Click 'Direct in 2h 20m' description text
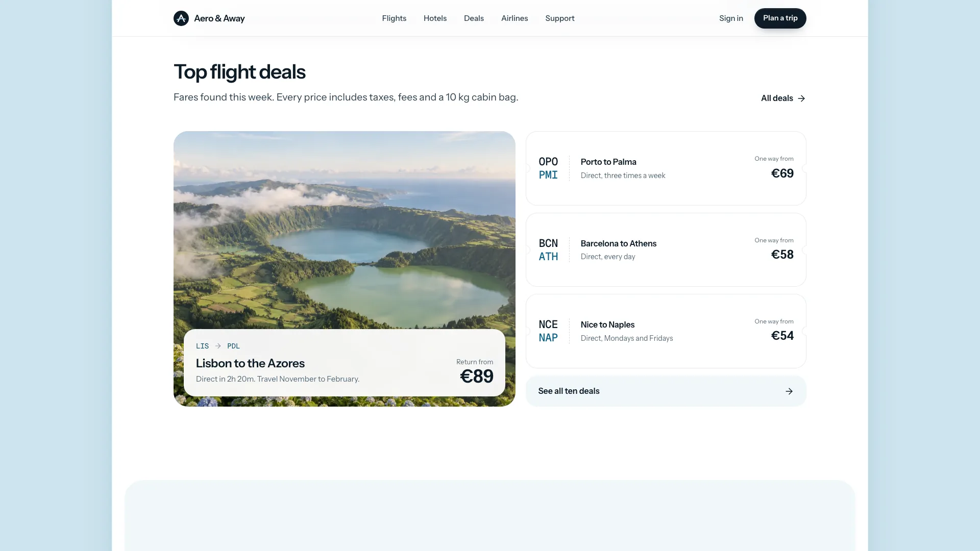Image resolution: width=980 pixels, height=551 pixels. [x=278, y=379]
